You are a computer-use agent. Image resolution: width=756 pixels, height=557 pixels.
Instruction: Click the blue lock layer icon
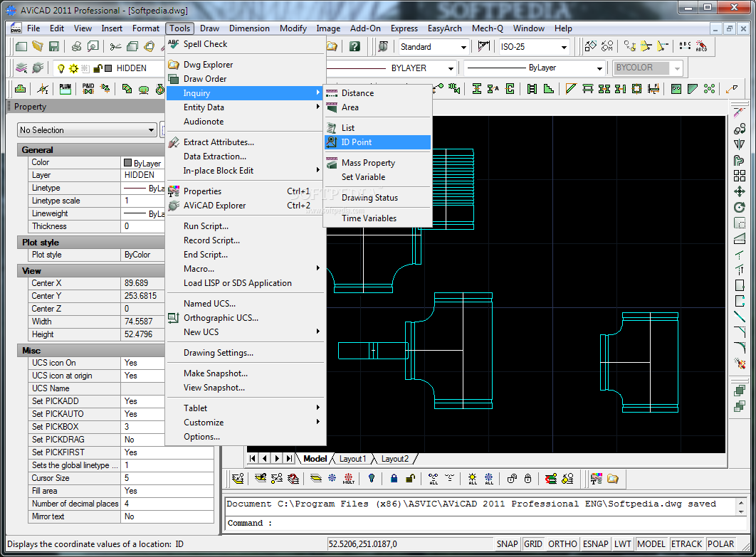pyautogui.click(x=394, y=479)
